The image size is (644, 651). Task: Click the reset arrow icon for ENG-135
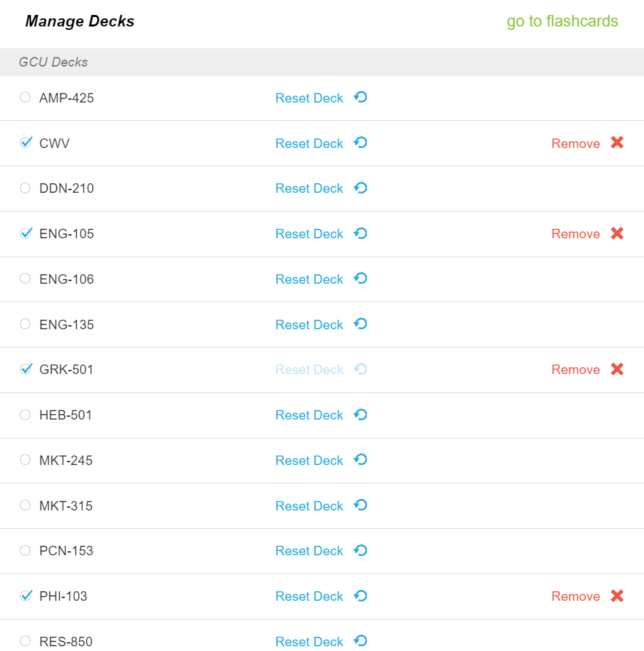pos(360,324)
